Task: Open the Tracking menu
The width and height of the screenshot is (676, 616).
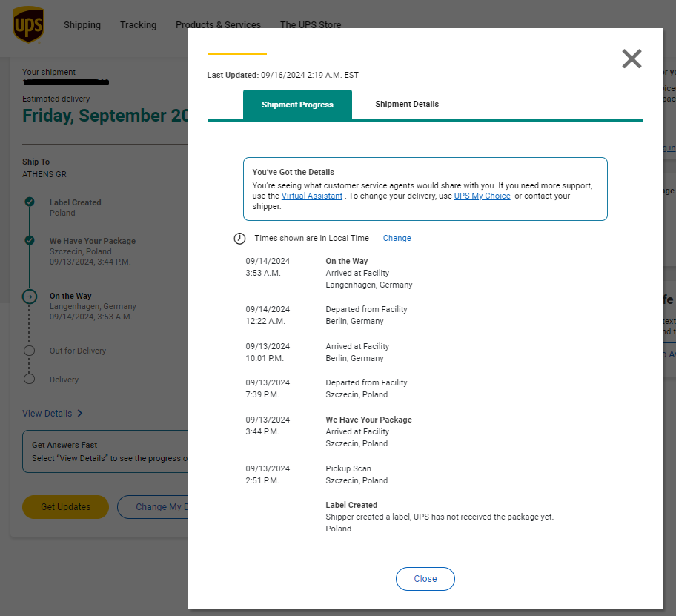Action: click(x=138, y=25)
